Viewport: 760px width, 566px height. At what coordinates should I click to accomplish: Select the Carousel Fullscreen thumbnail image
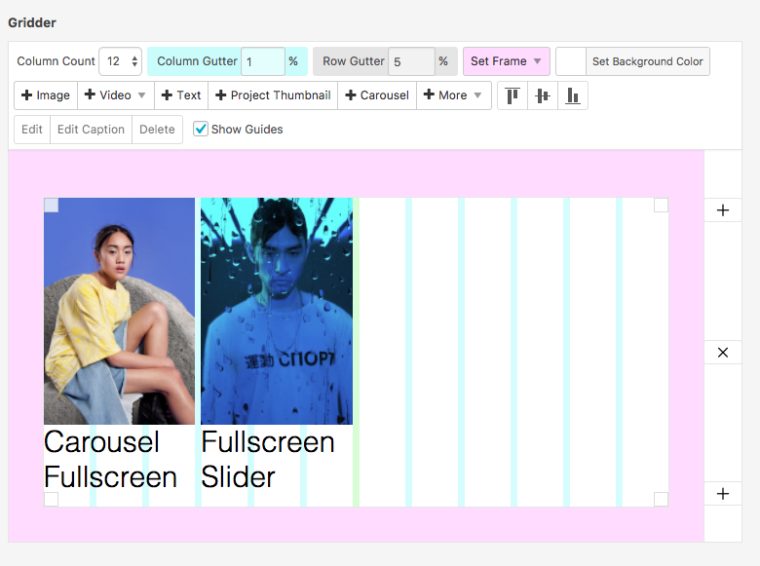point(119,311)
